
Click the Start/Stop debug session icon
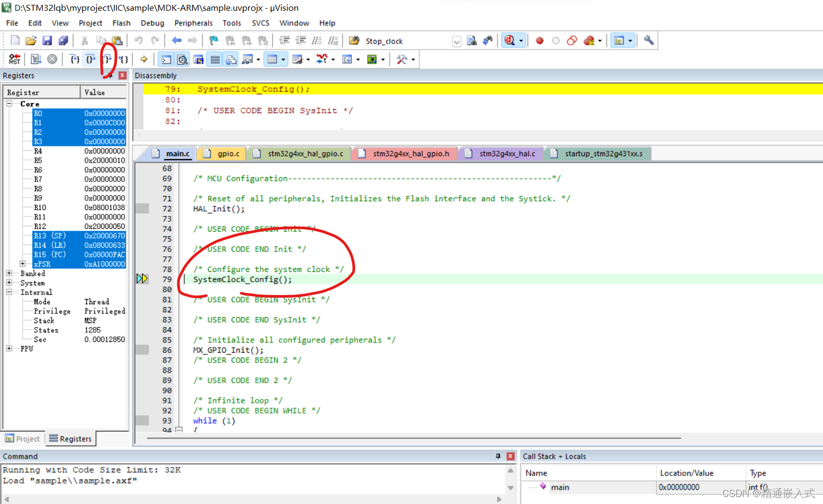(509, 40)
